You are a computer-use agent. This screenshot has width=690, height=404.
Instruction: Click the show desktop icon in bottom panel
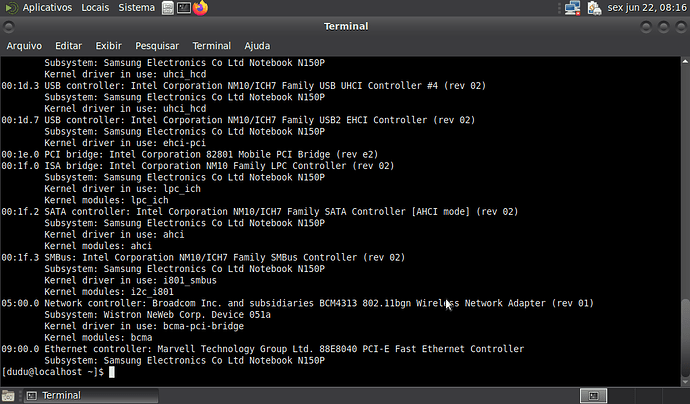point(9,395)
